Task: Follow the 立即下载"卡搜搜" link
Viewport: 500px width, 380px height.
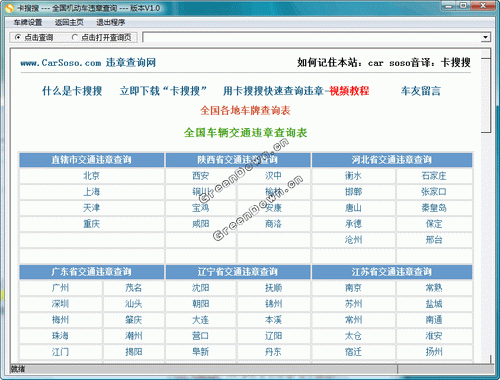Action: [163, 91]
